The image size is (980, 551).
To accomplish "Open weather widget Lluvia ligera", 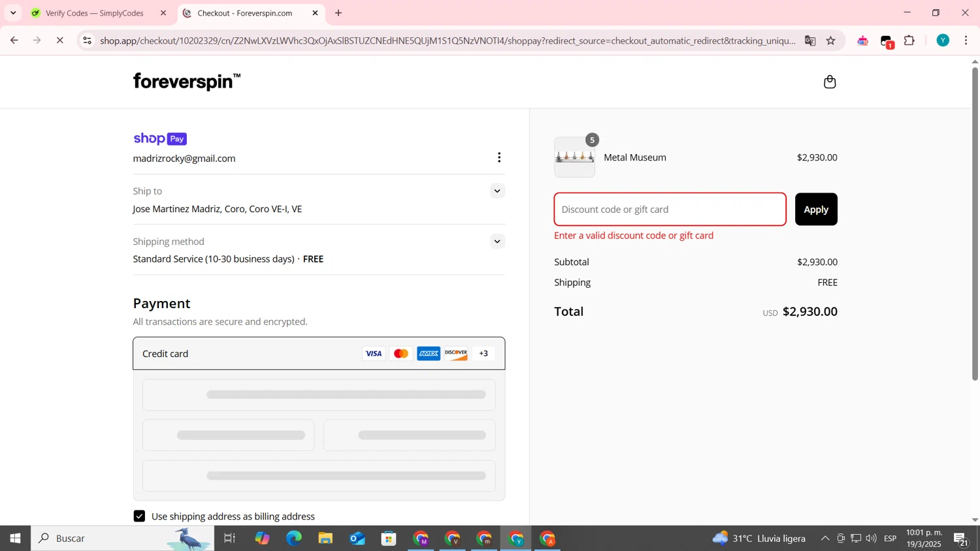I will coord(759,539).
